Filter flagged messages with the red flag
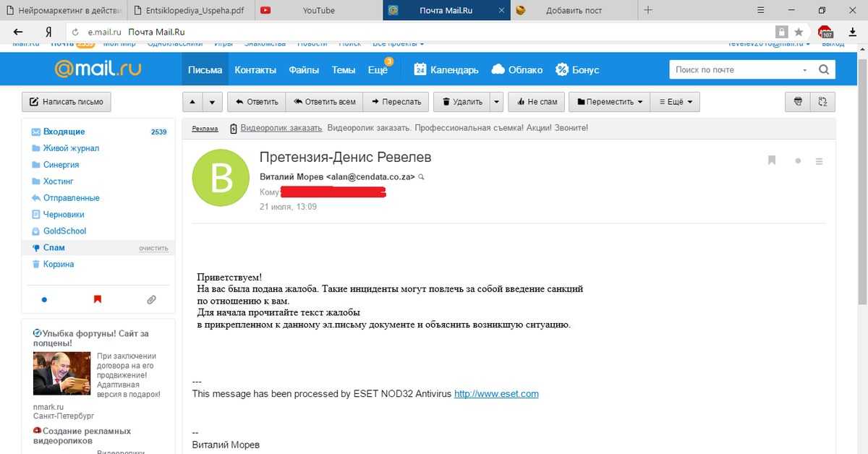The height and width of the screenshot is (454, 868). (x=98, y=299)
